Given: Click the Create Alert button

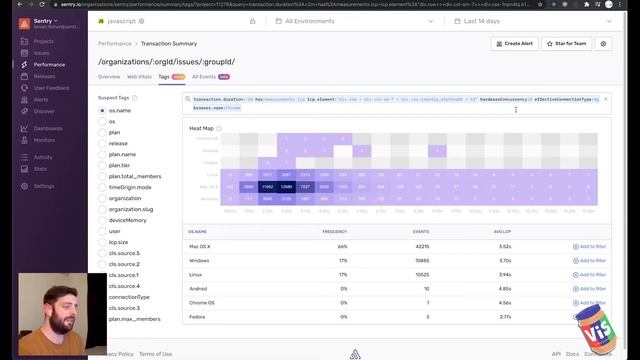Looking at the screenshot, I should pyautogui.click(x=514, y=44).
